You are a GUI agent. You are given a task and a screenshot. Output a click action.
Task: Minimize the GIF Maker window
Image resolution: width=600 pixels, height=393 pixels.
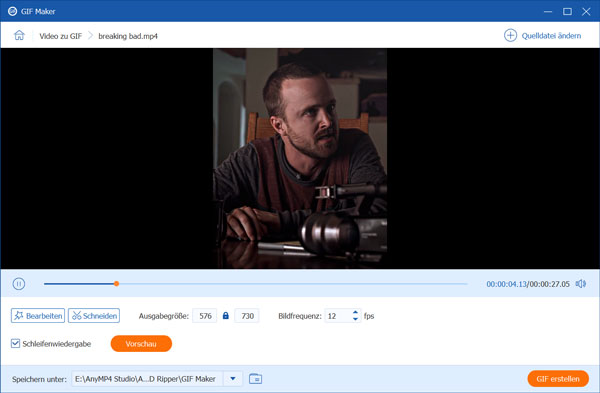pyautogui.click(x=548, y=11)
